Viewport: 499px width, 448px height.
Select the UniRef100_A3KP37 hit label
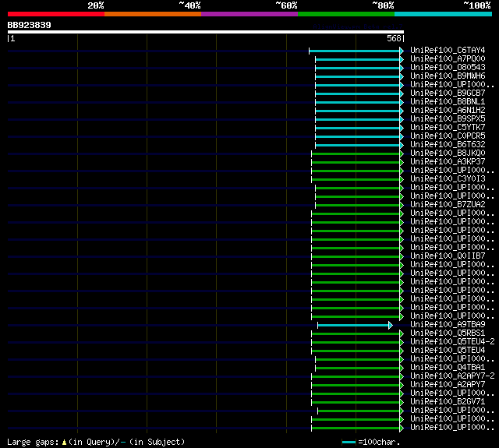tap(448, 162)
